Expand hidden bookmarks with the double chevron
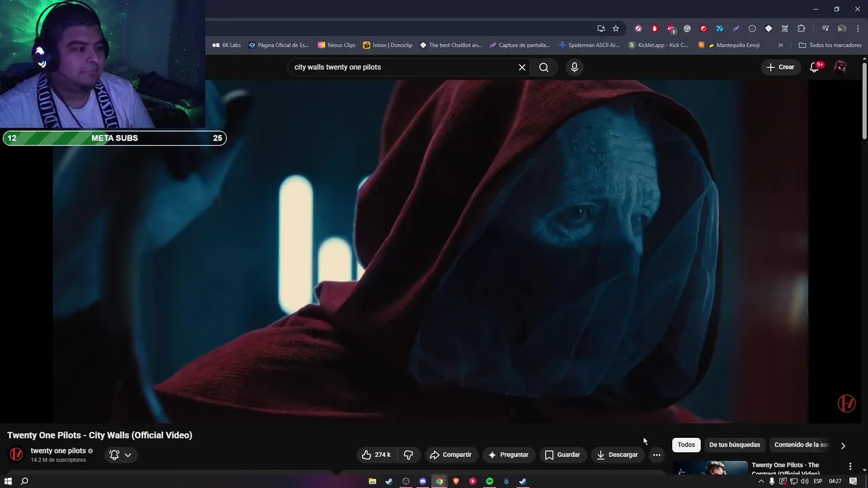This screenshot has width=868, height=488. tap(781, 45)
